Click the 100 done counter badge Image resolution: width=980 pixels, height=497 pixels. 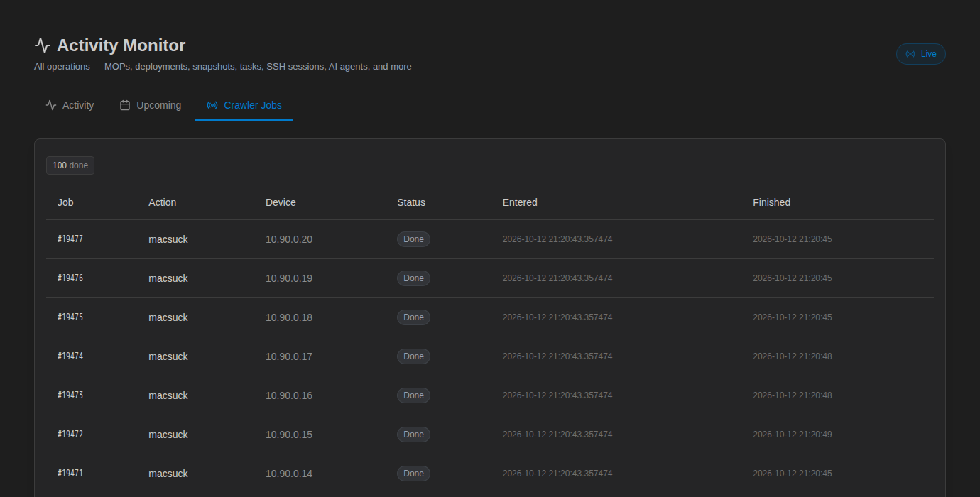pos(70,165)
